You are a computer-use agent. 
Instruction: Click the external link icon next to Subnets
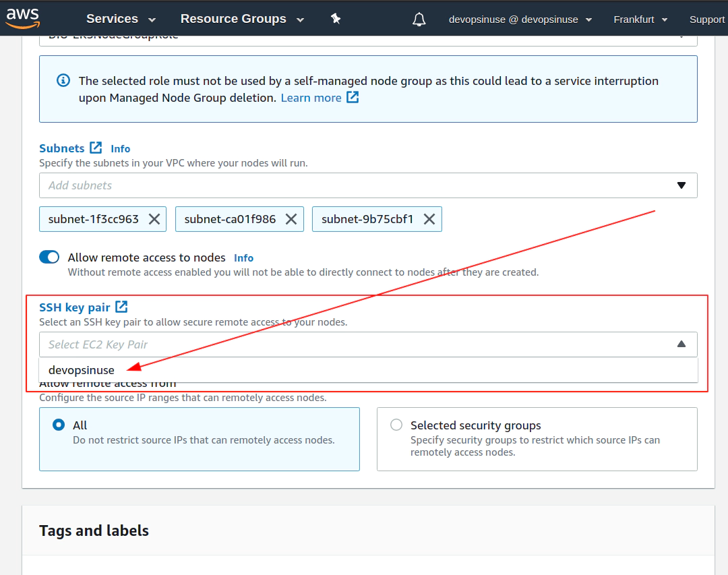96,148
